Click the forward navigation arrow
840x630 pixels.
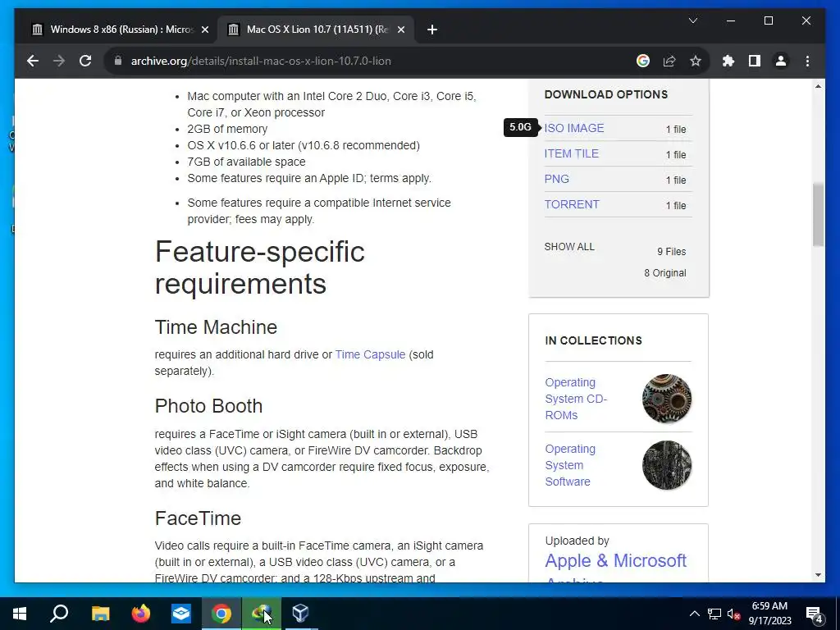[x=59, y=61]
